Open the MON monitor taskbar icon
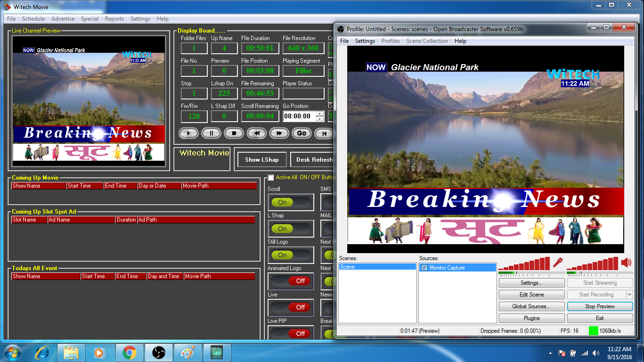Viewport: 644px width, 362px height. click(217, 353)
